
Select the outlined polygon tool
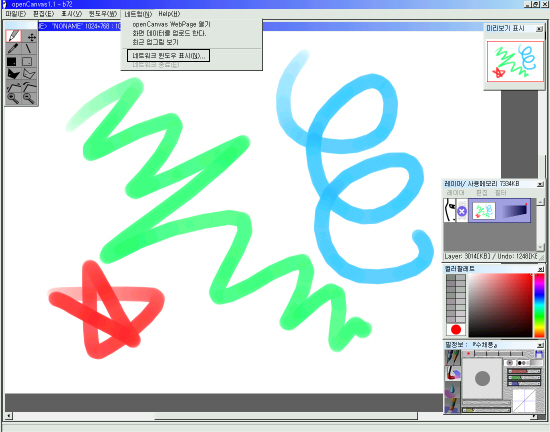(29, 74)
